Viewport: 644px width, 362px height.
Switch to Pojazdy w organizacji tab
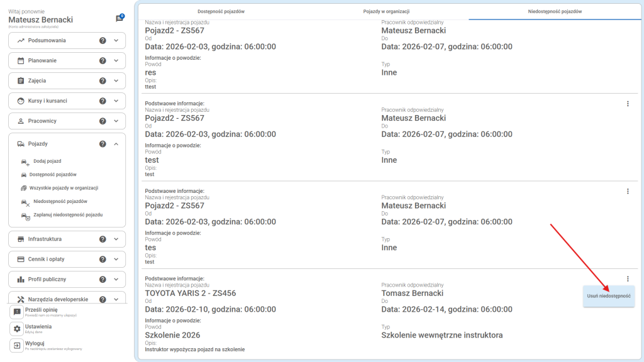pos(386,12)
